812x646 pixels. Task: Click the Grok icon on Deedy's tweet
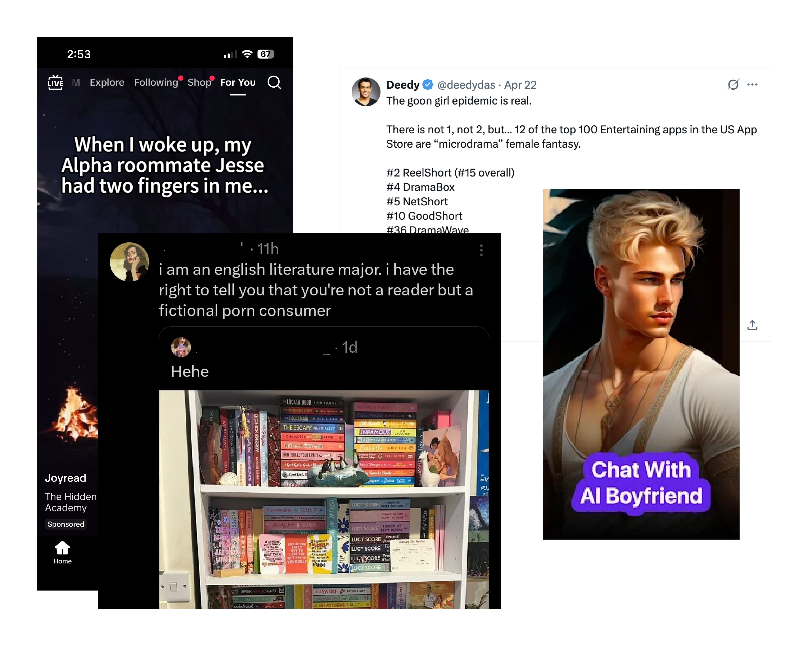733,84
